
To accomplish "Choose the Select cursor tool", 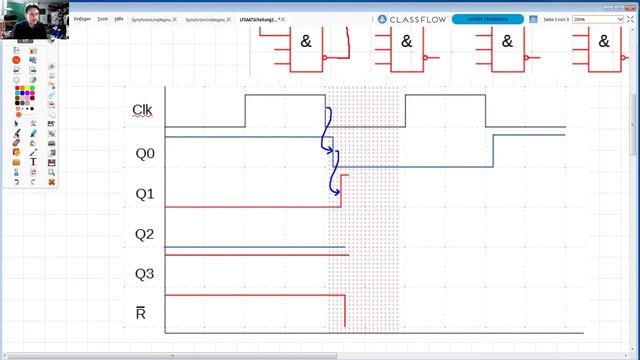I will click(16, 124).
